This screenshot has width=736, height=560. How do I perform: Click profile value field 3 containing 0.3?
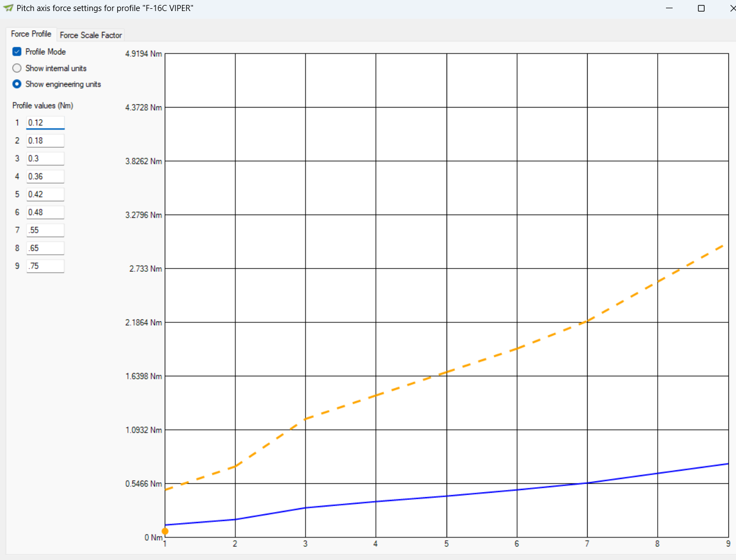click(x=45, y=159)
